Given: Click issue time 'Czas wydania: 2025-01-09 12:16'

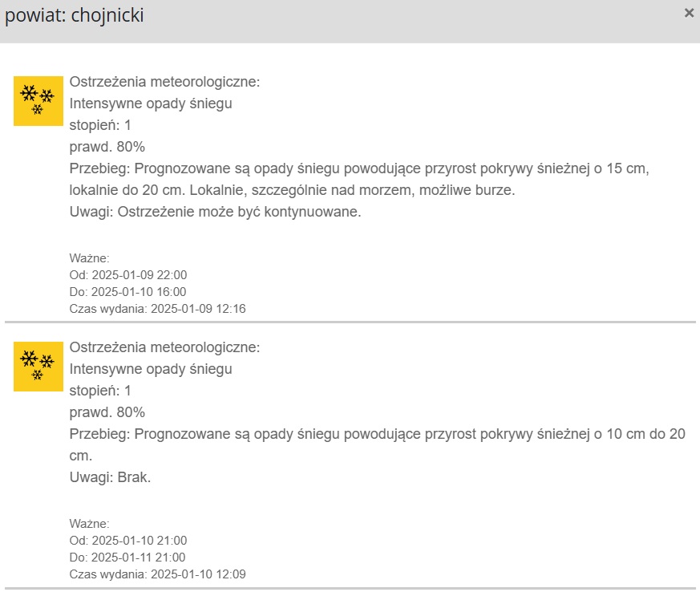Looking at the screenshot, I should click(158, 309).
